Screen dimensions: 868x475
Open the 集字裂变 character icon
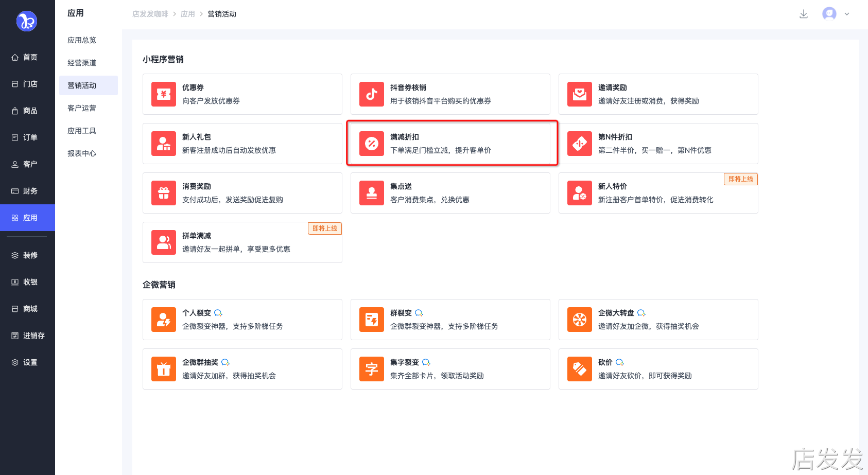pyautogui.click(x=372, y=369)
